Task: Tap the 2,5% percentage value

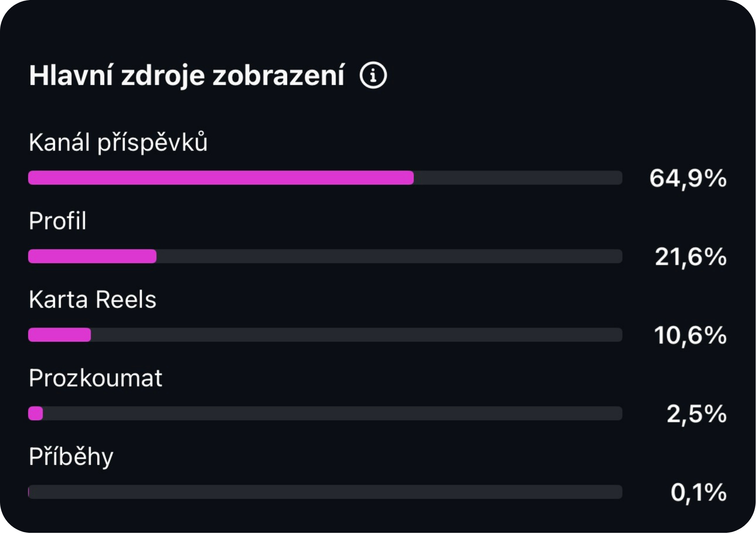Action: [696, 414]
